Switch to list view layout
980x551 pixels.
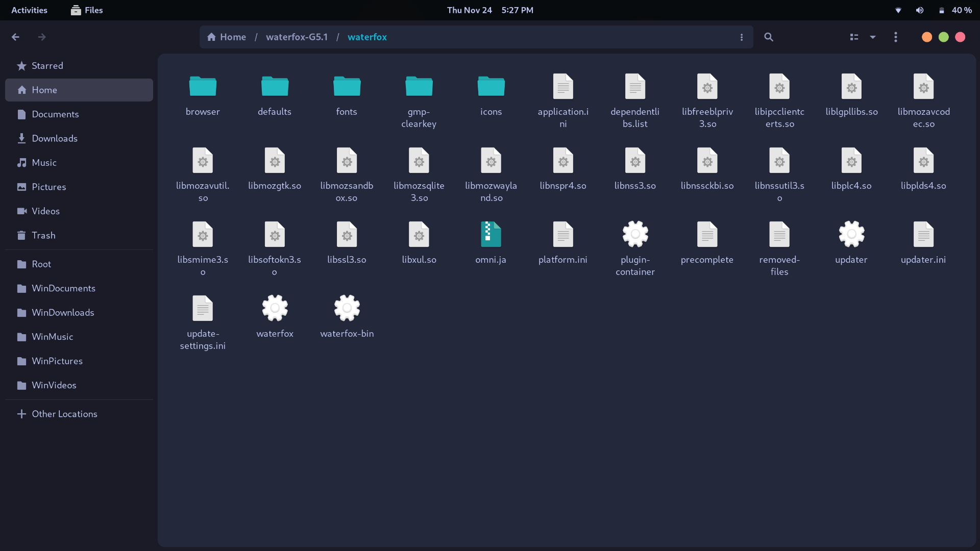click(854, 37)
